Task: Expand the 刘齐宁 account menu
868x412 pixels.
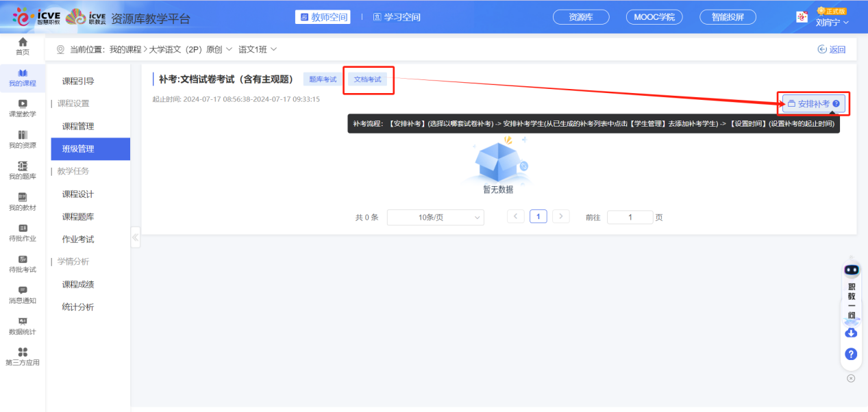Action: pos(832,21)
